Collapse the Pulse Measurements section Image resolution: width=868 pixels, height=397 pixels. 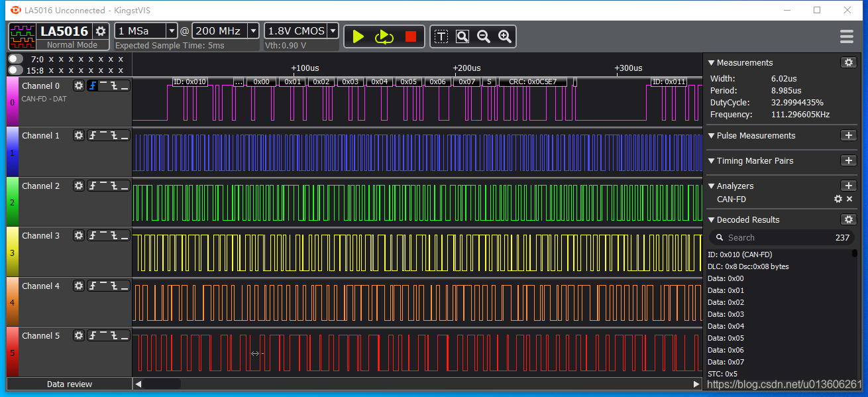(711, 136)
